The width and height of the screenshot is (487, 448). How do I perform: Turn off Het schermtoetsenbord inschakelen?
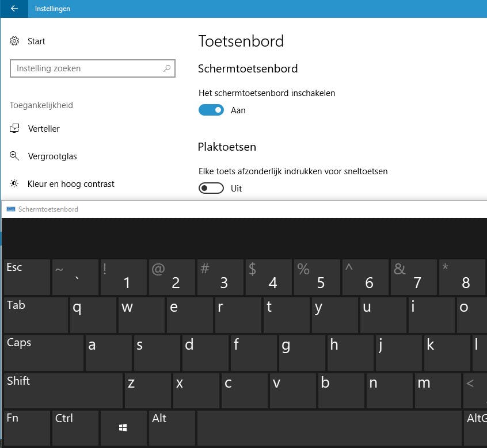tap(211, 110)
